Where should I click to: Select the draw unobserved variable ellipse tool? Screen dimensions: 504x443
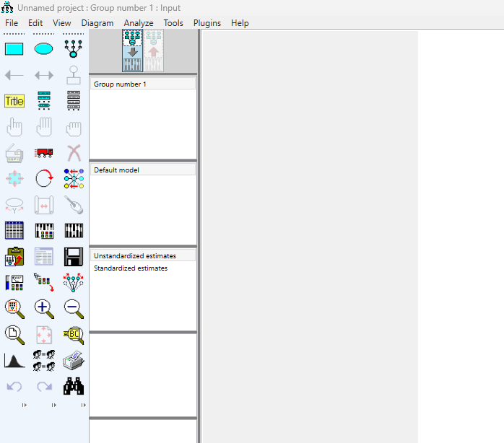44,48
